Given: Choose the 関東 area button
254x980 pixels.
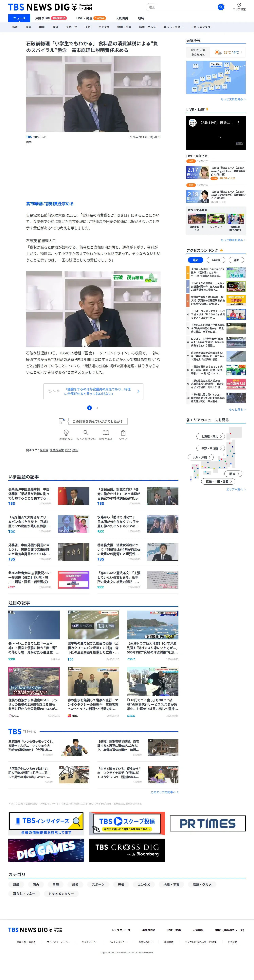Looking at the screenshot, I should pyautogui.click(x=234, y=474).
